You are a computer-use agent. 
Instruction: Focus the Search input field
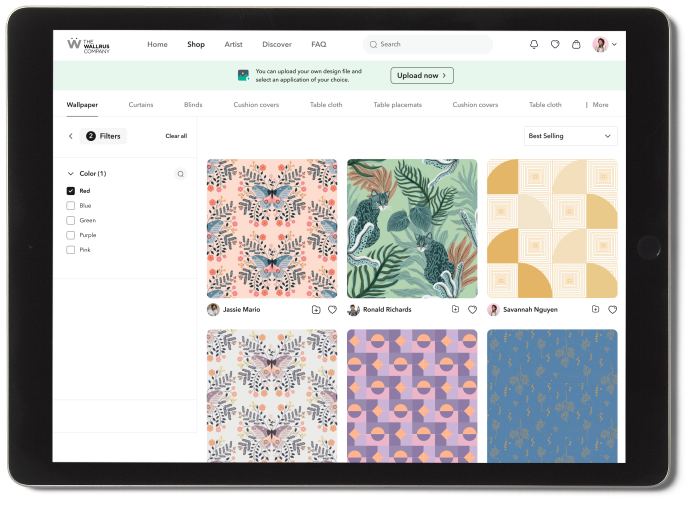[x=428, y=45]
